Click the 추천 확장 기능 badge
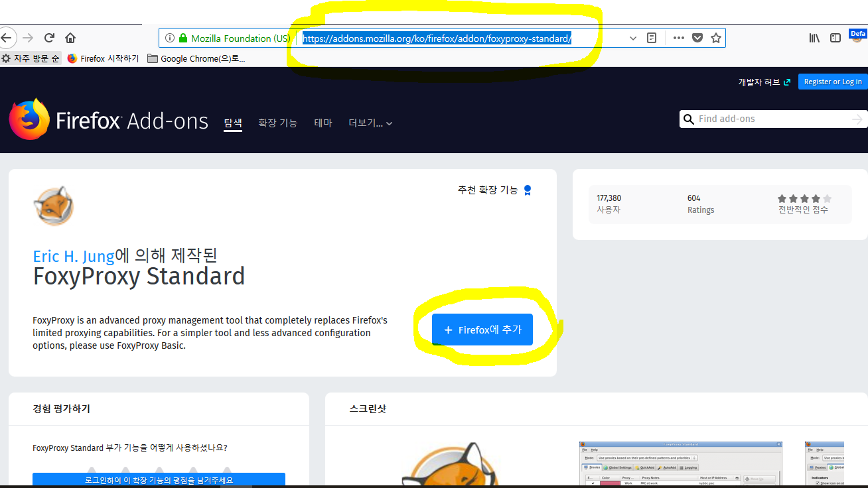The image size is (868, 488). tap(495, 190)
